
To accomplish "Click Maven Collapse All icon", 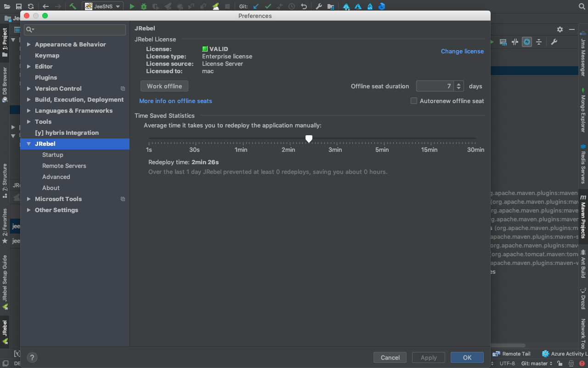I will (x=539, y=42).
